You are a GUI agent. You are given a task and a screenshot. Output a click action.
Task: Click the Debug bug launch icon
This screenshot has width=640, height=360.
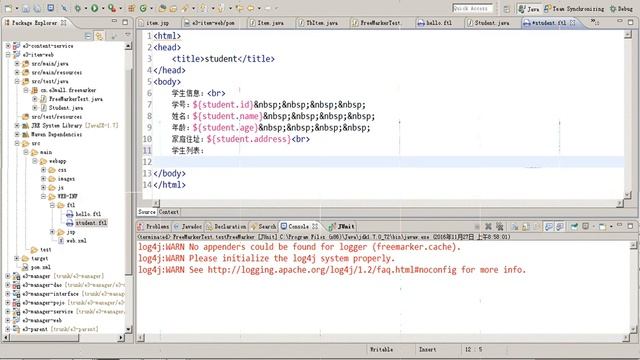click(78, 8)
